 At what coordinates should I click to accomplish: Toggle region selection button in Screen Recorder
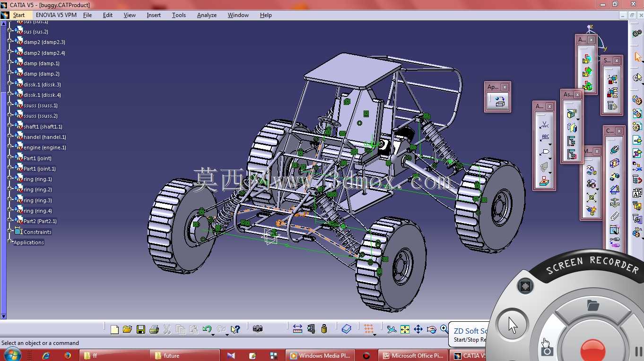click(x=525, y=286)
